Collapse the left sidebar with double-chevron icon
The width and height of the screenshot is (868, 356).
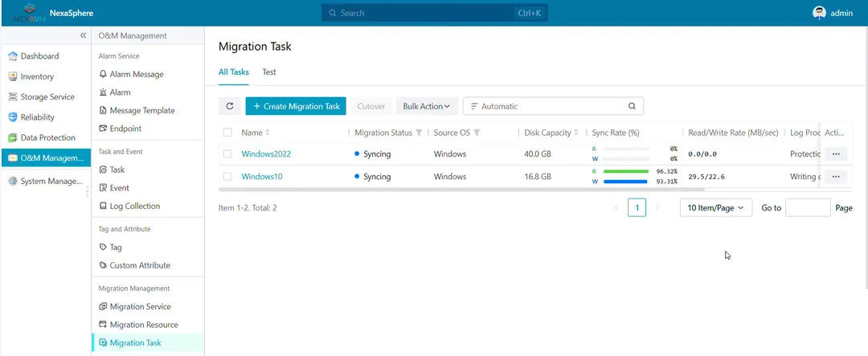pos(83,35)
